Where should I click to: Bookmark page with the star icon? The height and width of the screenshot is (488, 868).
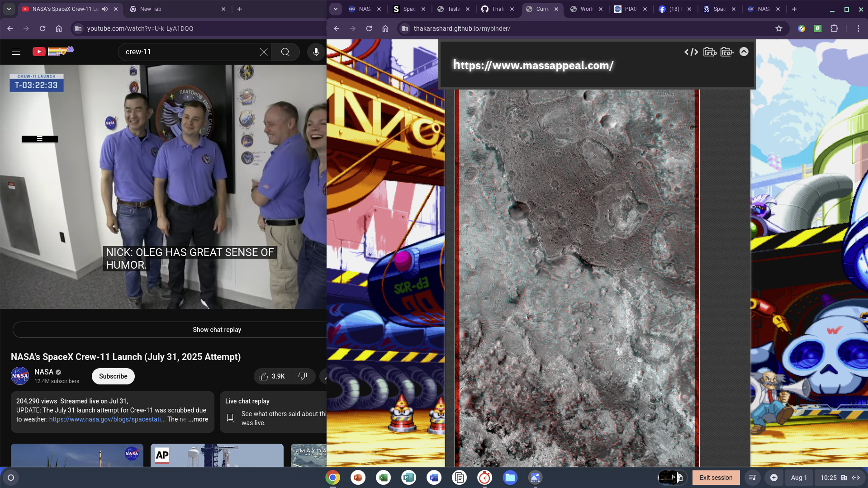point(778,28)
